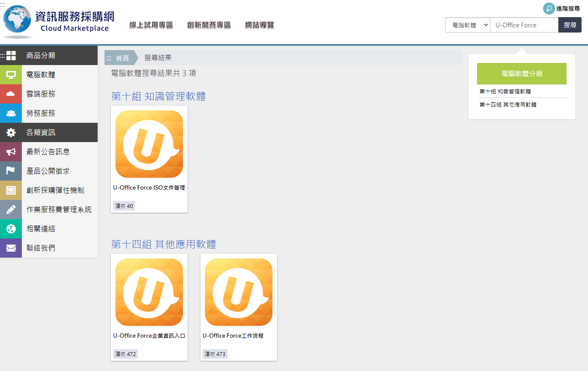Click the 項次 473 tag
Viewport: 588px width, 371px height.
pos(215,354)
